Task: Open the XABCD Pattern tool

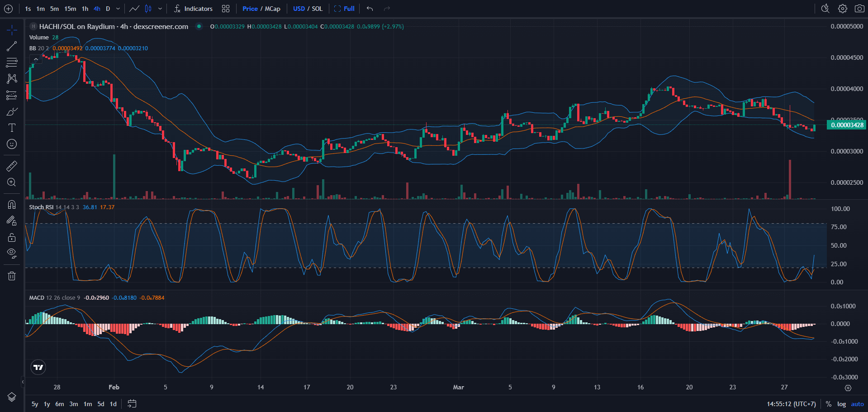Action: point(11,78)
